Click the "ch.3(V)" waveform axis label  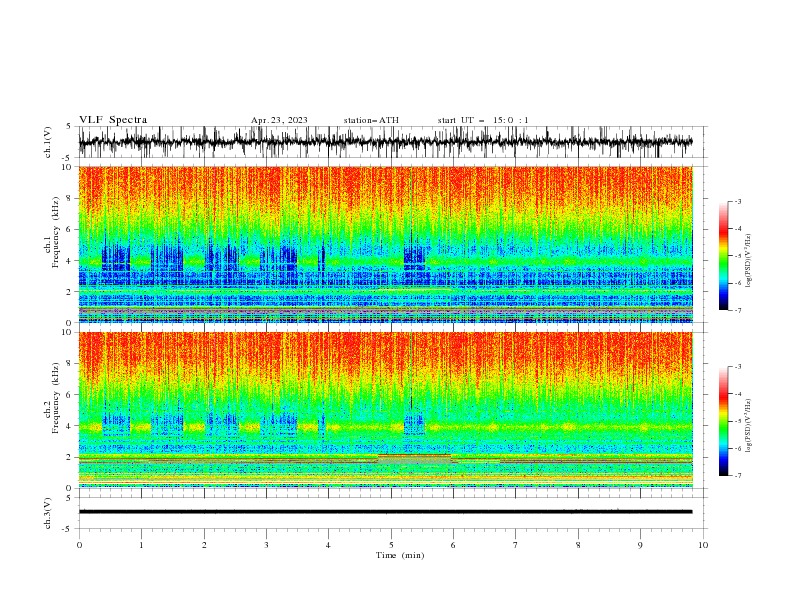pos(48,513)
